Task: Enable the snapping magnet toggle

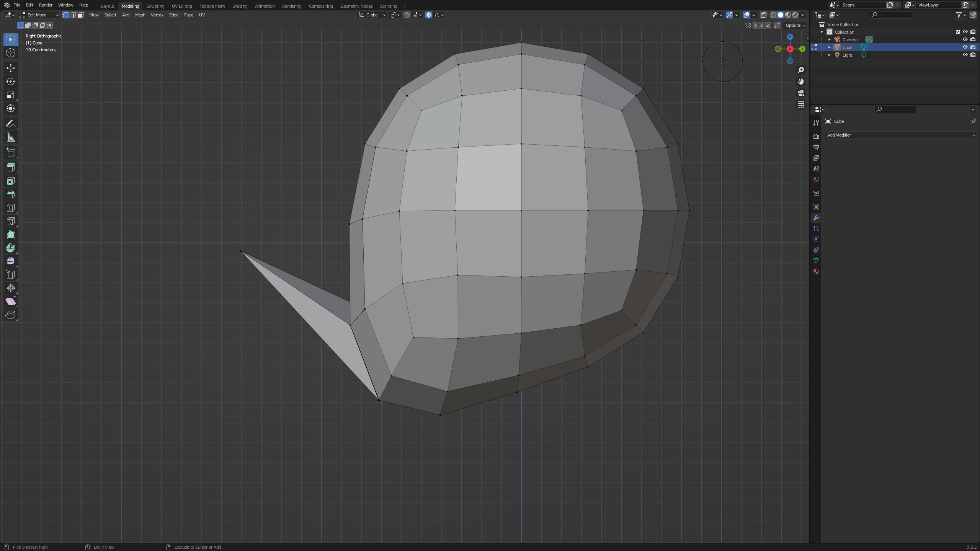Action: 407,15
